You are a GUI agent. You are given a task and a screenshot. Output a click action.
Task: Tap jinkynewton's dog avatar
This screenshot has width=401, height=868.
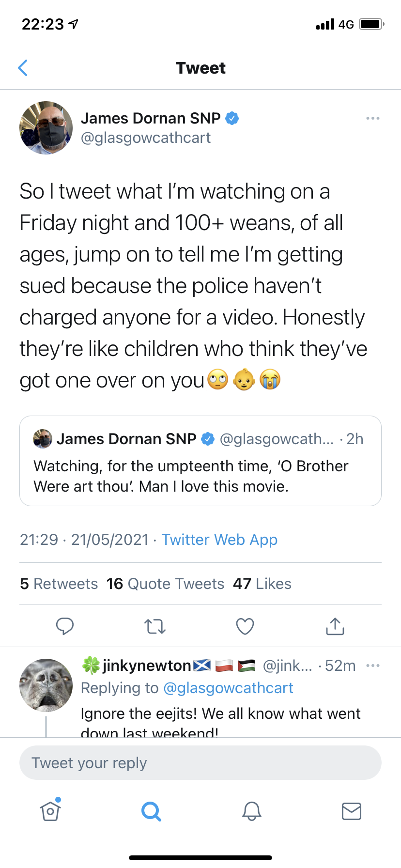click(46, 685)
